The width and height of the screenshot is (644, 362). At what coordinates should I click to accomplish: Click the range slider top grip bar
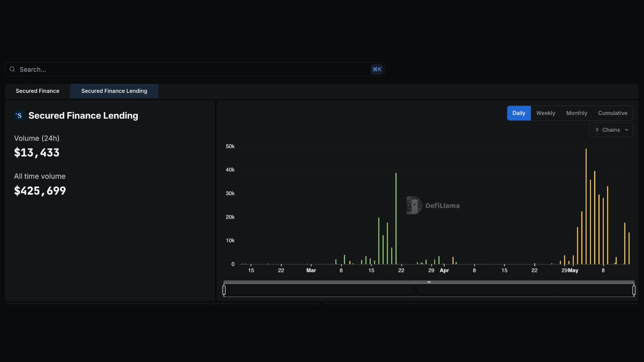point(429,282)
